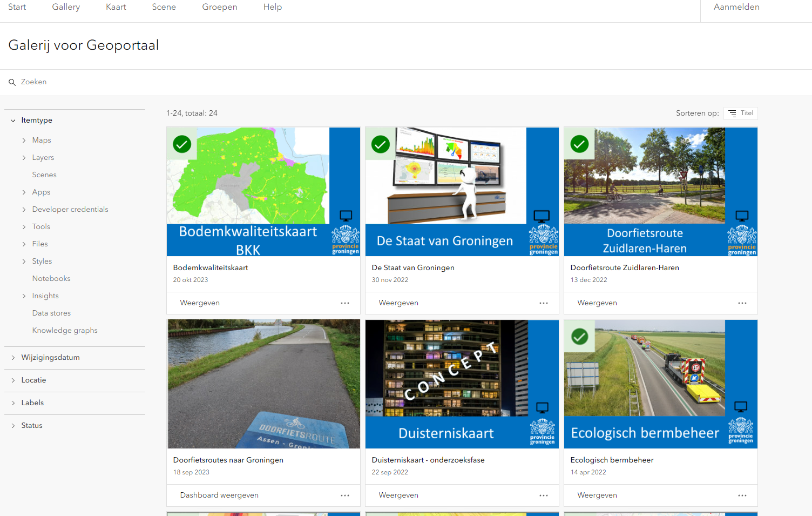Click the sort icon next to Titel

[732, 113]
